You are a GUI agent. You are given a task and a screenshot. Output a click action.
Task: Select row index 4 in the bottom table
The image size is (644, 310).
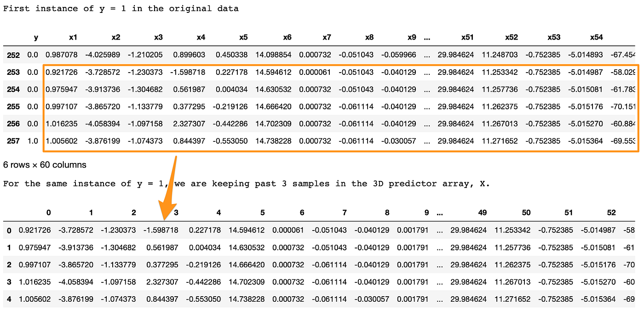pyautogui.click(x=9, y=298)
